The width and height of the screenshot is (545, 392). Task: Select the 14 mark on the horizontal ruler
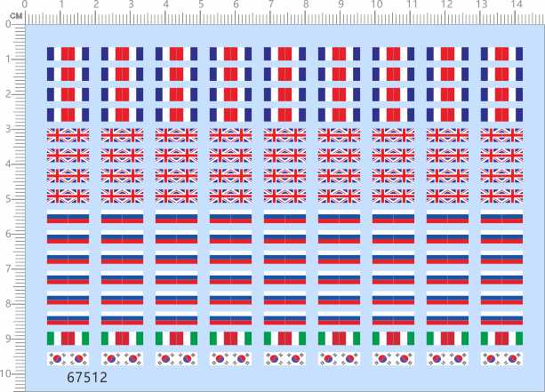click(x=517, y=4)
